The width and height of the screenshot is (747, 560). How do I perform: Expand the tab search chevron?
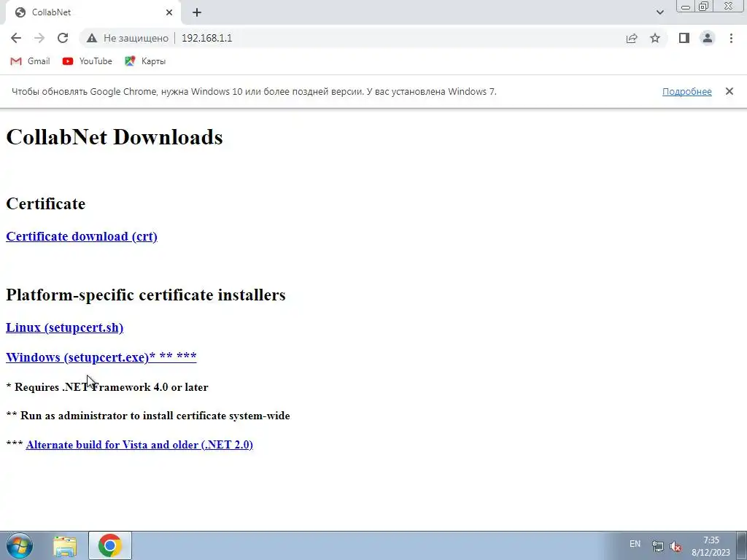coord(659,12)
